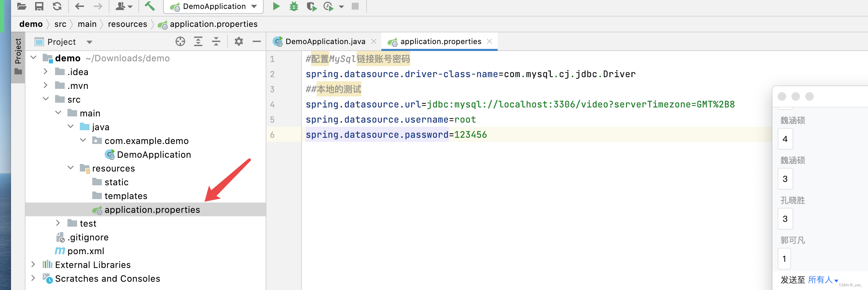Click the Stop square icon
The width and height of the screenshot is (868, 290).
[355, 6]
